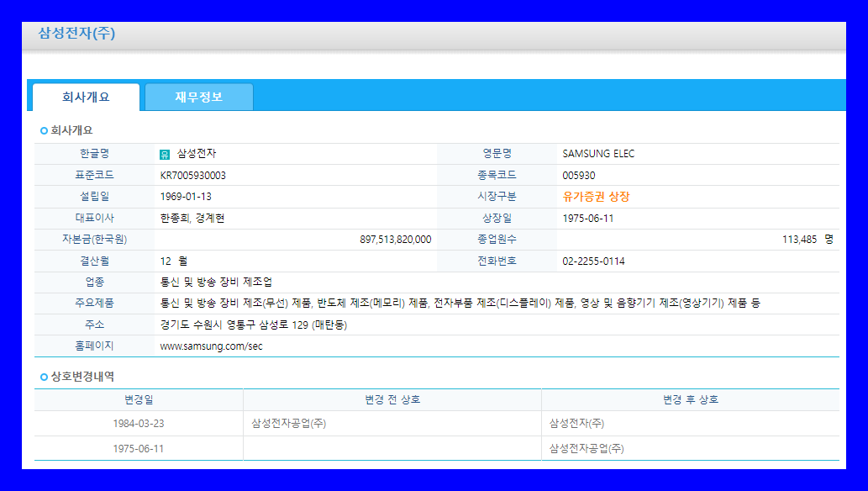Click the 설립일 label
Screen dimensions: 868x491
click(x=94, y=196)
